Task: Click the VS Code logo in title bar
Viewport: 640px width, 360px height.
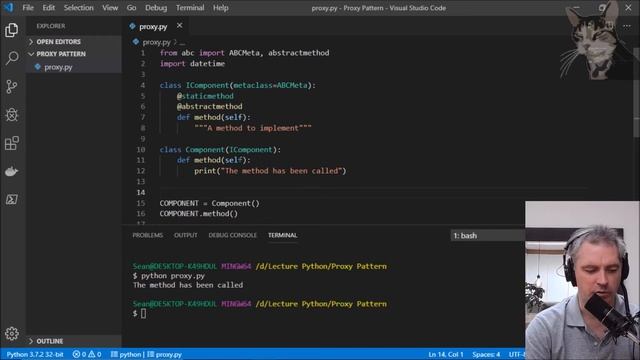Action: click(8, 7)
